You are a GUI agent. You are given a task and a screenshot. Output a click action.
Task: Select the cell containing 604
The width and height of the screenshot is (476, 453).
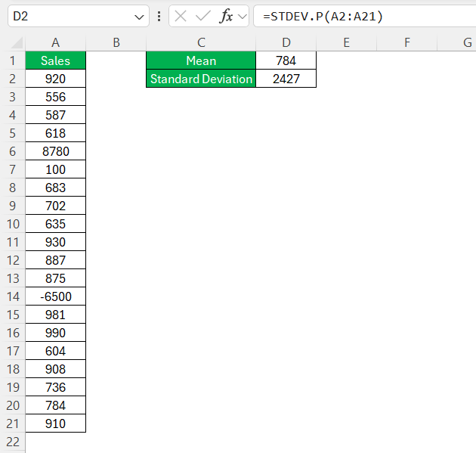coord(56,351)
